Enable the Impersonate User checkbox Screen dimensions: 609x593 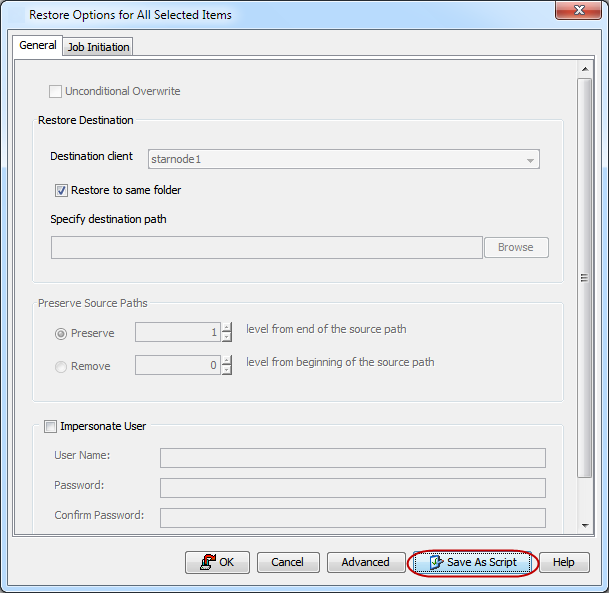point(51,426)
